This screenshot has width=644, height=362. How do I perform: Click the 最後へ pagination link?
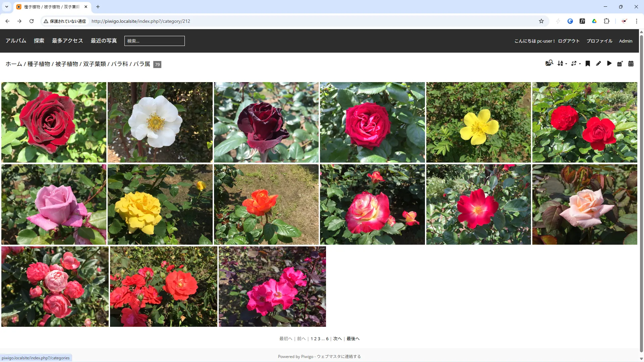coord(353,339)
